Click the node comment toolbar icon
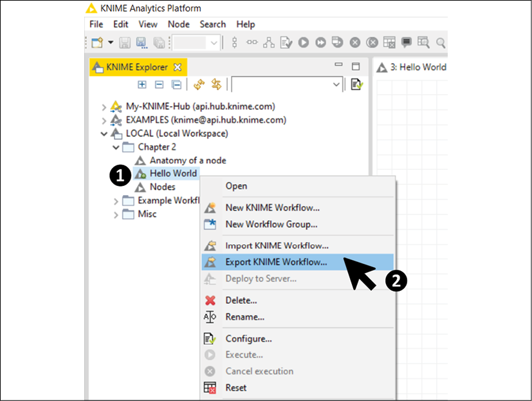Image resolution: width=532 pixels, height=401 pixels. [x=407, y=42]
